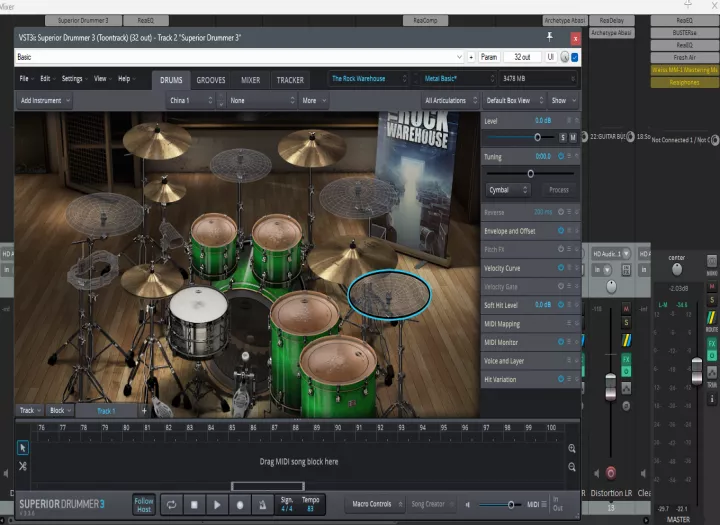Image resolution: width=720 pixels, height=525 pixels.
Task: Arm the record button in transport
Action: point(240,505)
